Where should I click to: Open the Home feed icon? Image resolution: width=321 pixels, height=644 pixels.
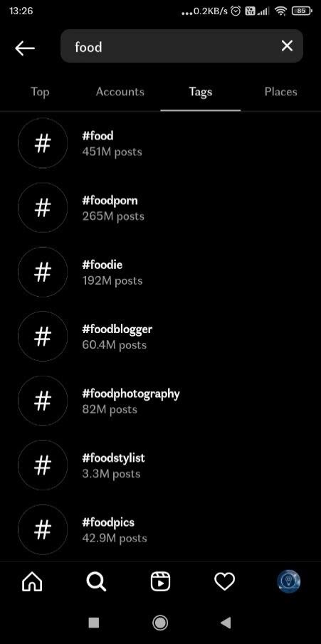click(32, 581)
